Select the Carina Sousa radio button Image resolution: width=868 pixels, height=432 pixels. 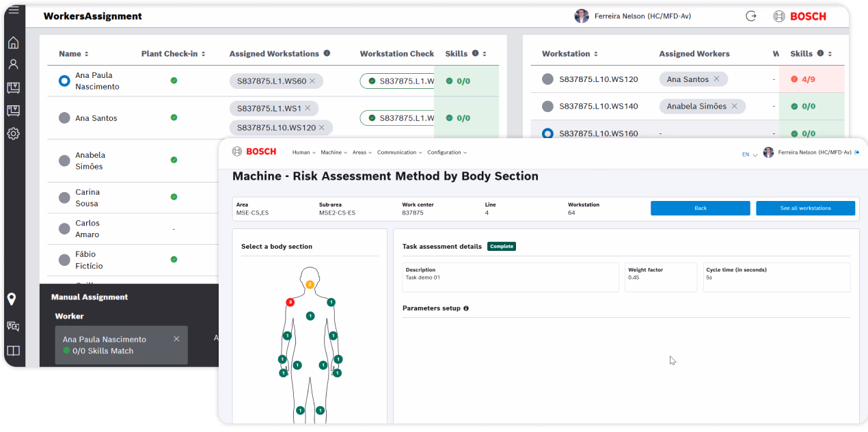click(64, 198)
